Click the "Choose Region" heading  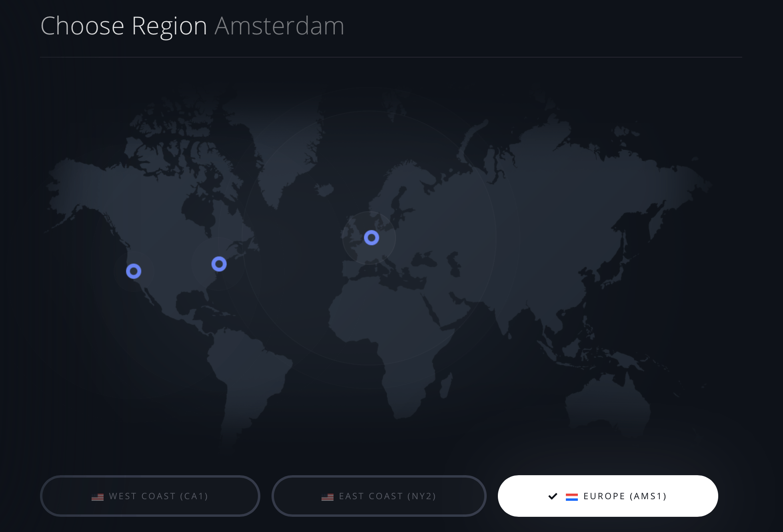point(124,26)
